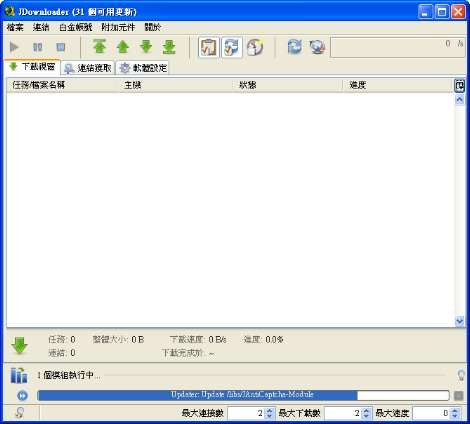Click the reconnect globe icon in toolbar
470x424 pixels.
click(x=317, y=47)
